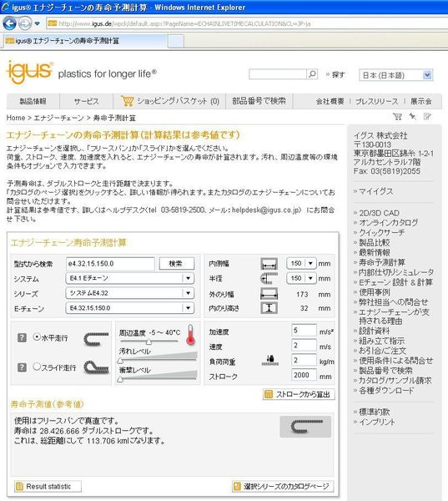Click the shopping cart icon in navigation bar
This screenshot has height=501, width=448.
(x=127, y=101)
